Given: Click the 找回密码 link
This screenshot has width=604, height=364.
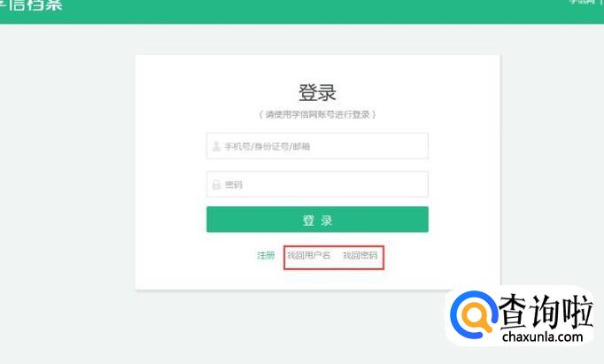Looking at the screenshot, I should [x=360, y=255].
